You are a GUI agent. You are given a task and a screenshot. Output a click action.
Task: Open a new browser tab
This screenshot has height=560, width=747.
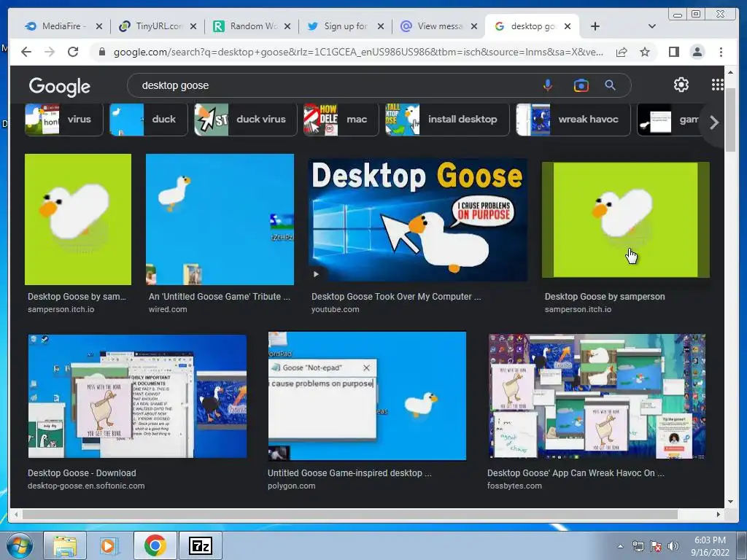point(595,27)
